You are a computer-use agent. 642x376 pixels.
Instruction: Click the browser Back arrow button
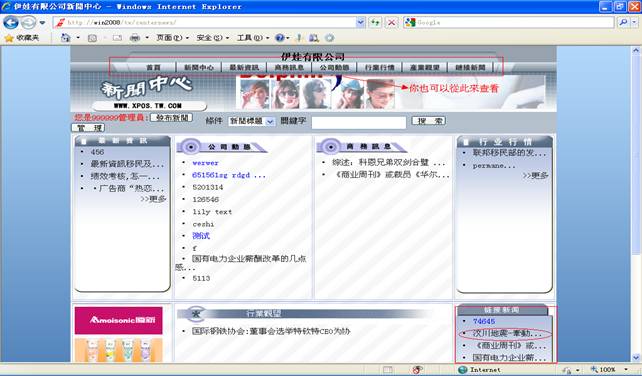pyautogui.click(x=11, y=22)
